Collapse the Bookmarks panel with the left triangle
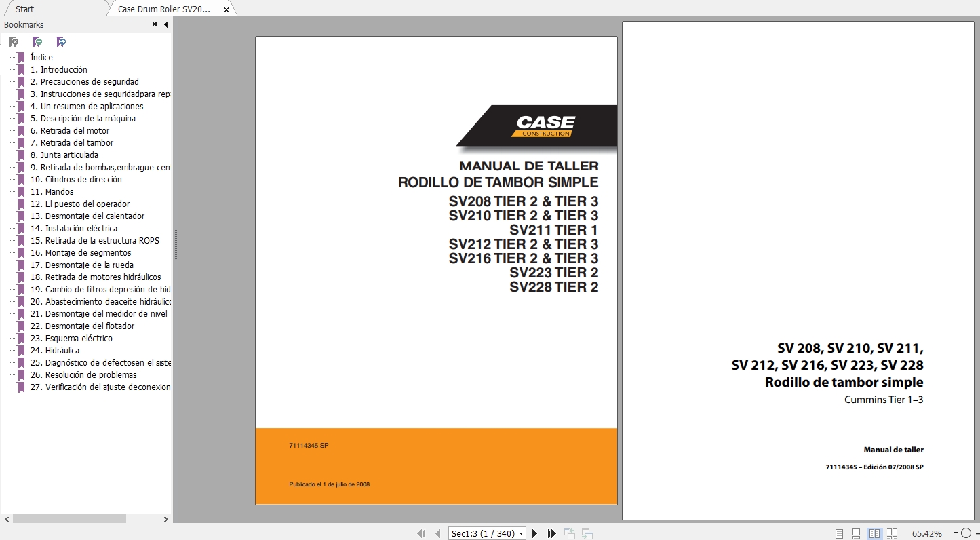This screenshot has width=980, height=540. click(166, 24)
